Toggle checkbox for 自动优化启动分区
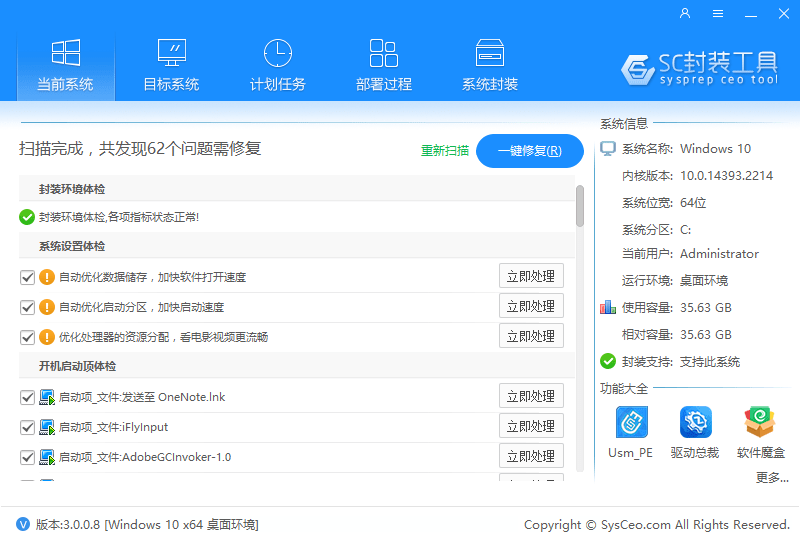This screenshot has width=800, height=540. (x=28, y=307)
